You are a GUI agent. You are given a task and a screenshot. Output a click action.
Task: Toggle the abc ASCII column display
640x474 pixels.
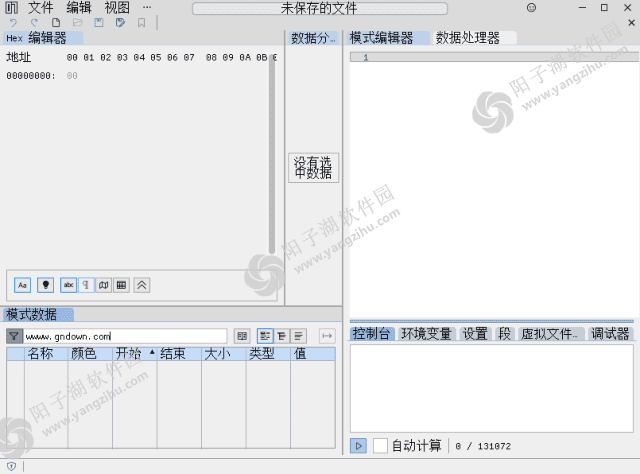69,285
